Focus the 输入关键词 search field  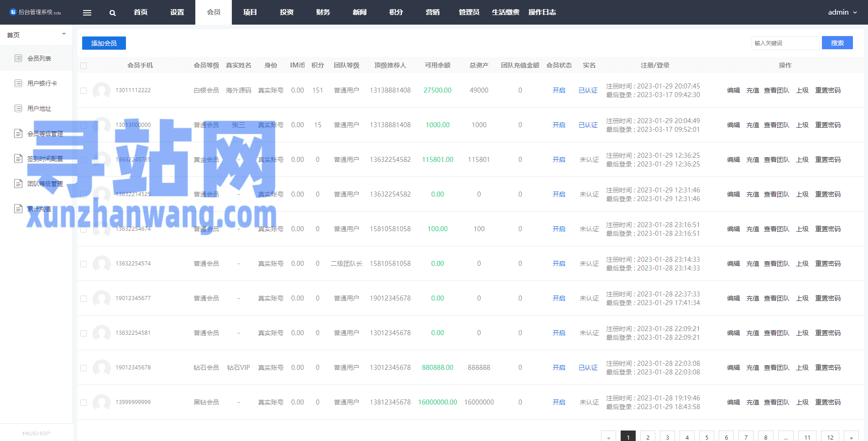[x=785, y=43]
